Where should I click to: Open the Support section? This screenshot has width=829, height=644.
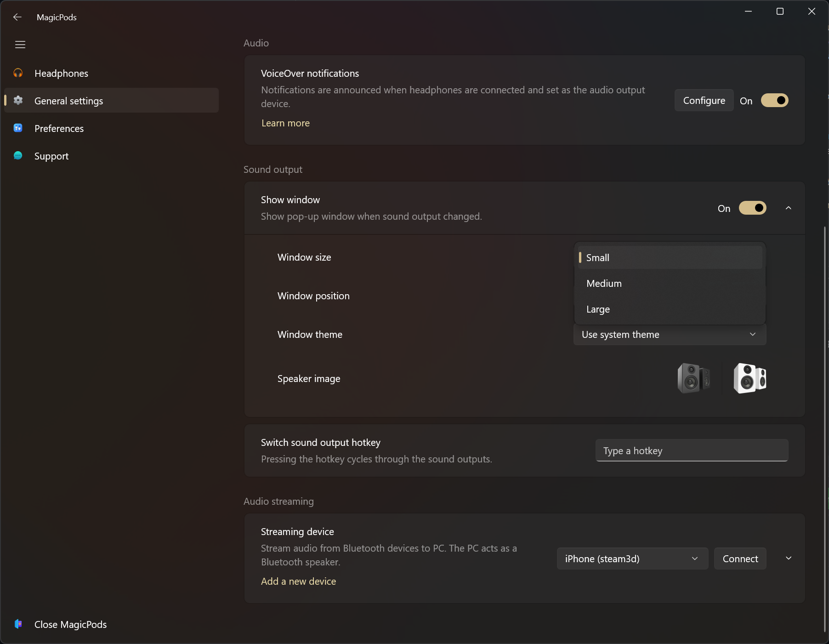tap(51, 156)
